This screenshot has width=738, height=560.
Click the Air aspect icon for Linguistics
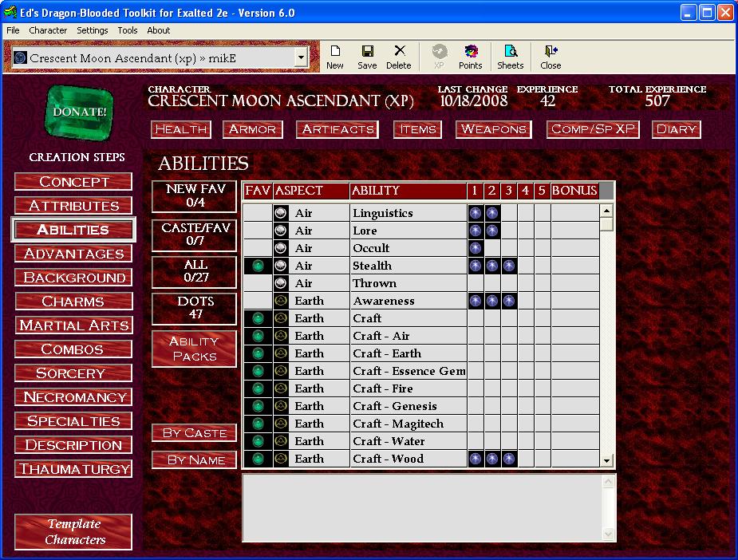point(281,213)
